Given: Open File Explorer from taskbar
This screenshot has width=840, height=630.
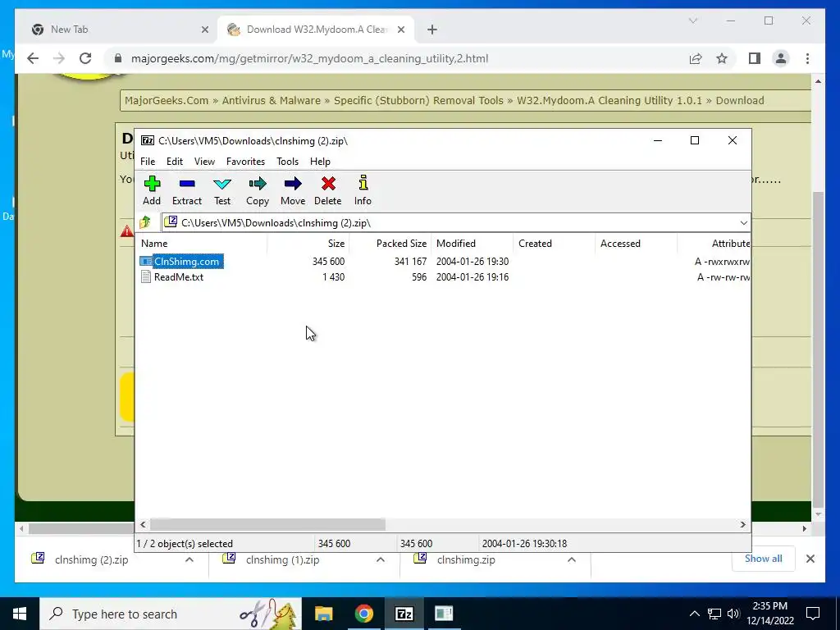Looking at the screenshot, I should (323, 614).
